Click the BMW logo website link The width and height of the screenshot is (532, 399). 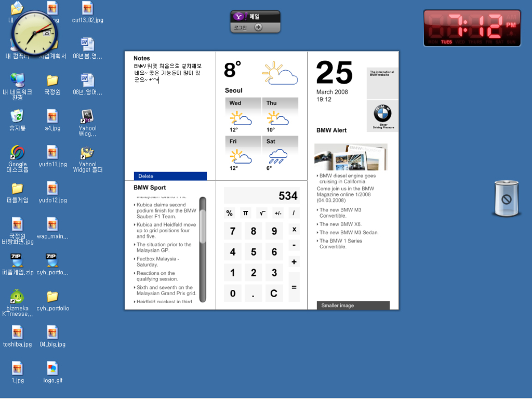(382, 116)
